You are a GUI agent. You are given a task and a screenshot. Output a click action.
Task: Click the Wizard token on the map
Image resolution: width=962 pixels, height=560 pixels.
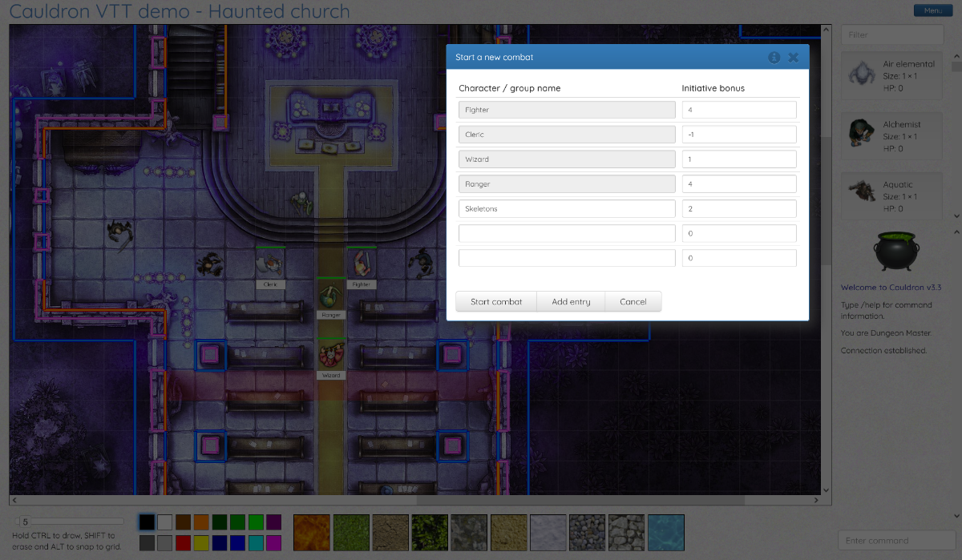click(x=330, y=354)
